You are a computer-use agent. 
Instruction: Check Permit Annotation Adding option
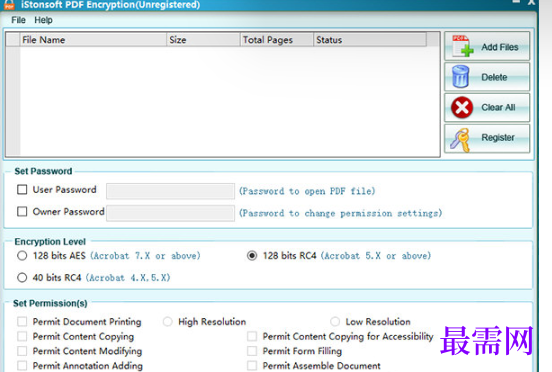pos(22,366)
